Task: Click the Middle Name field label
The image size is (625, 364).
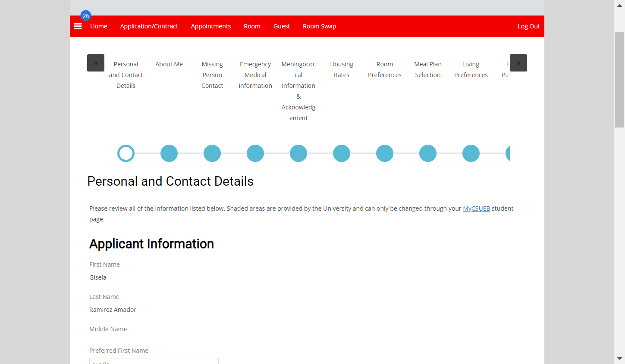Action: click(108, 329)
